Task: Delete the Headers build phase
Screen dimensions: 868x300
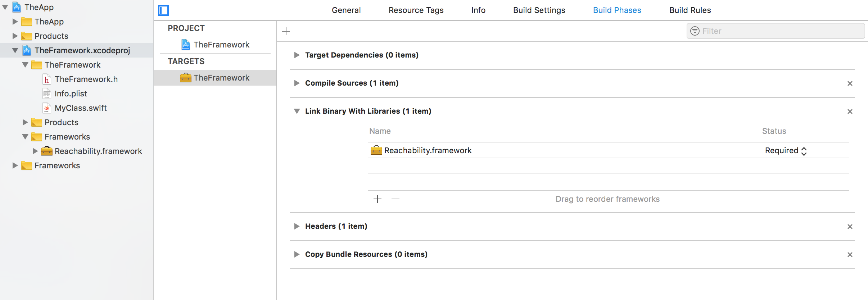Action: tap(850, 227)
